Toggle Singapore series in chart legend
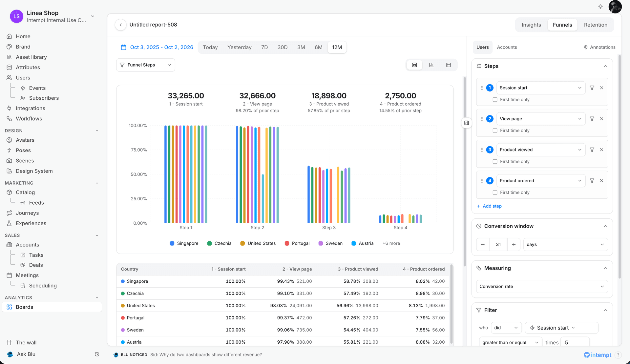Viewport: 630px width, 364px height. [184, 243]
